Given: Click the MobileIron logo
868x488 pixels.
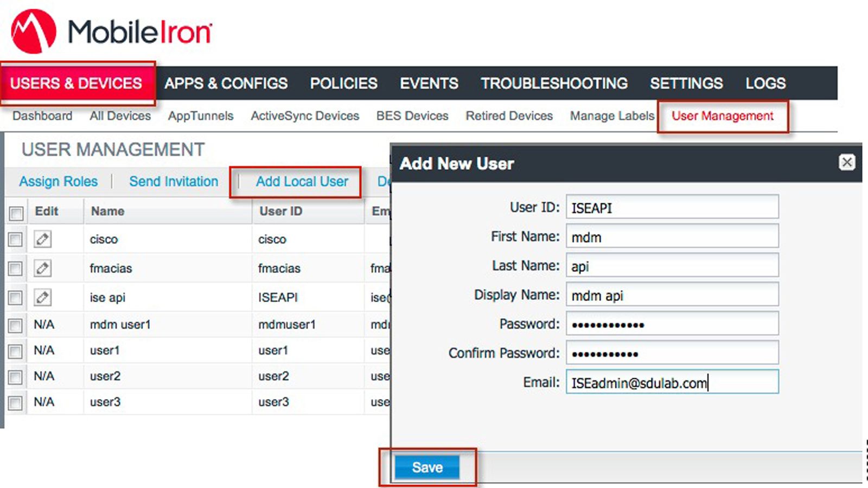Looking at the screenshot, I should coord(108,30).
